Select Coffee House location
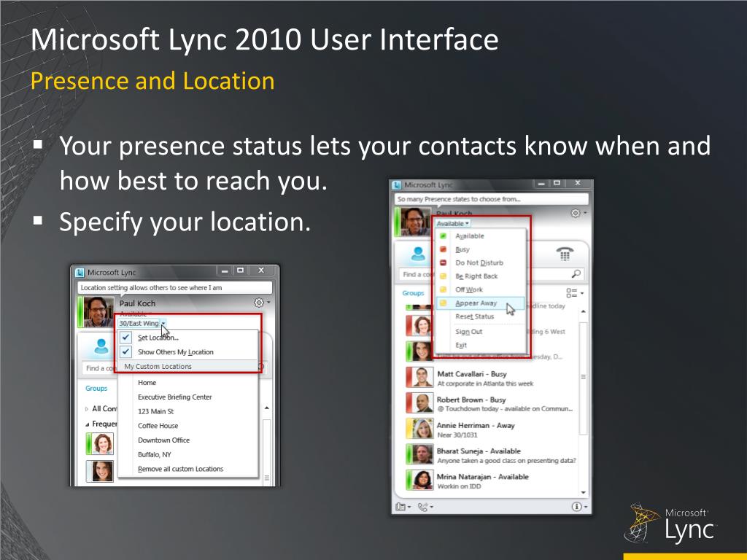This screenshot has height=560, width=747. click(187, 426)
